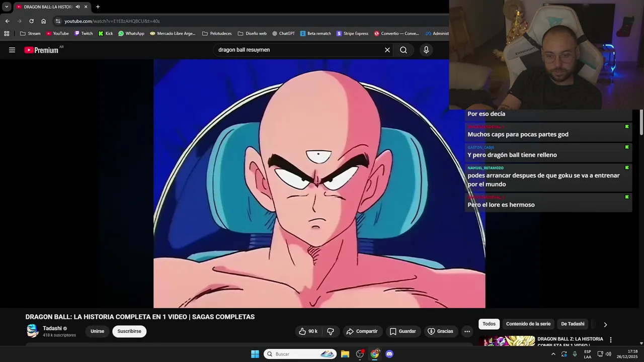Open File Explorer from the taskbar
The height and width of the screenshot is (362, 644).
pyautogui.click(x=345, y=354)
